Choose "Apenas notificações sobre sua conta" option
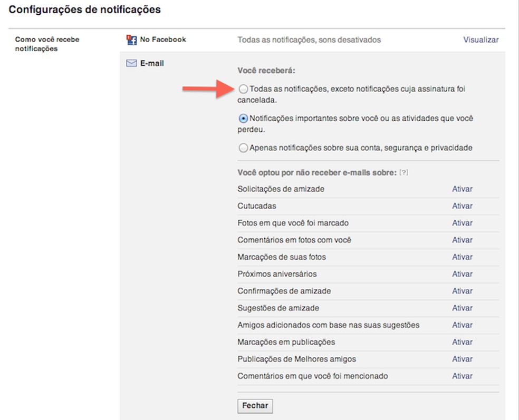Image resolution: width=519 pixels, height=420 pixels. click(x=243, y=147)
